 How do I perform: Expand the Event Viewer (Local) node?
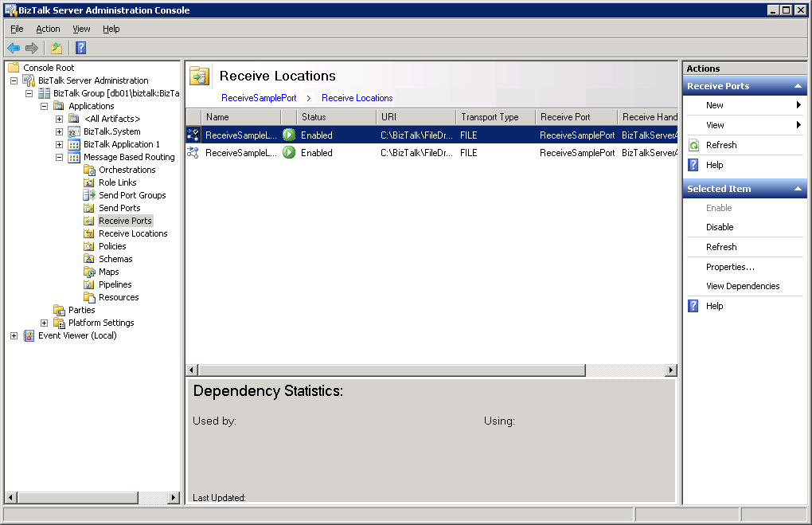coord(14,335)
